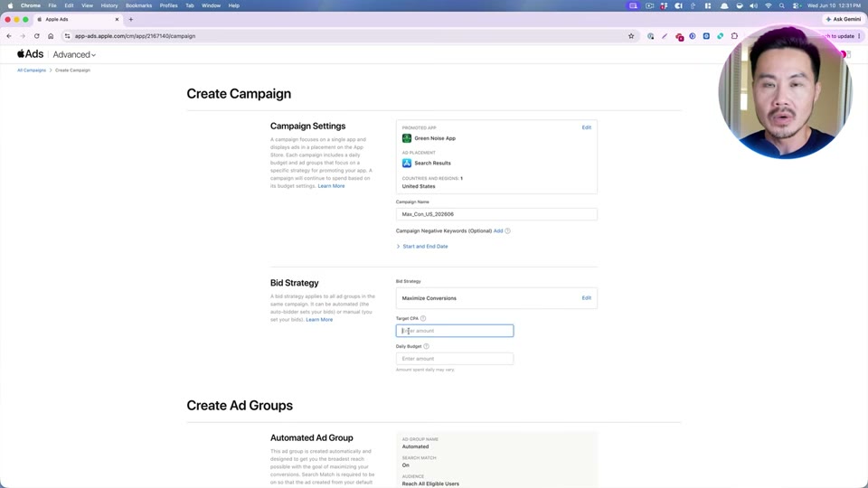This screenshot has height=488, width=868.
Task: Click the address bar URL
Action: click(x=135, y=36)
